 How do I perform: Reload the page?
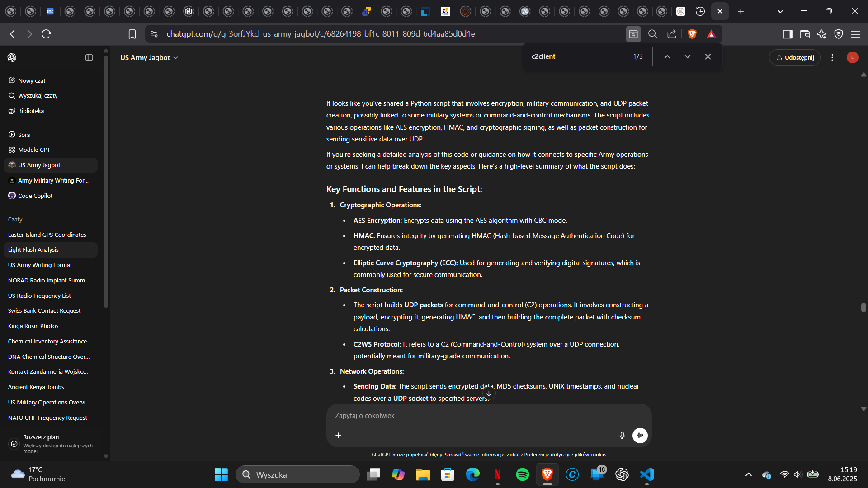46,34
